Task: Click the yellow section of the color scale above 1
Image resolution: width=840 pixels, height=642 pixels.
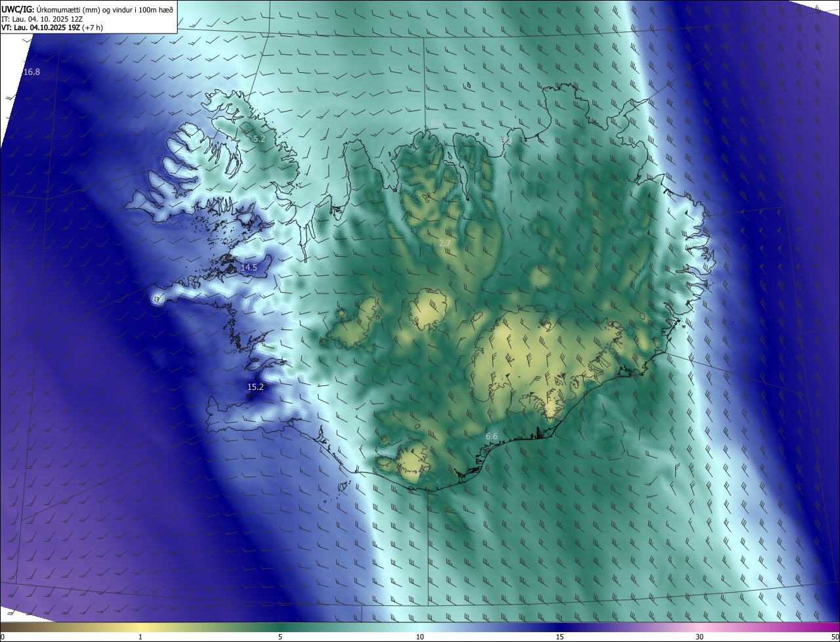Action: coord(141,627)
